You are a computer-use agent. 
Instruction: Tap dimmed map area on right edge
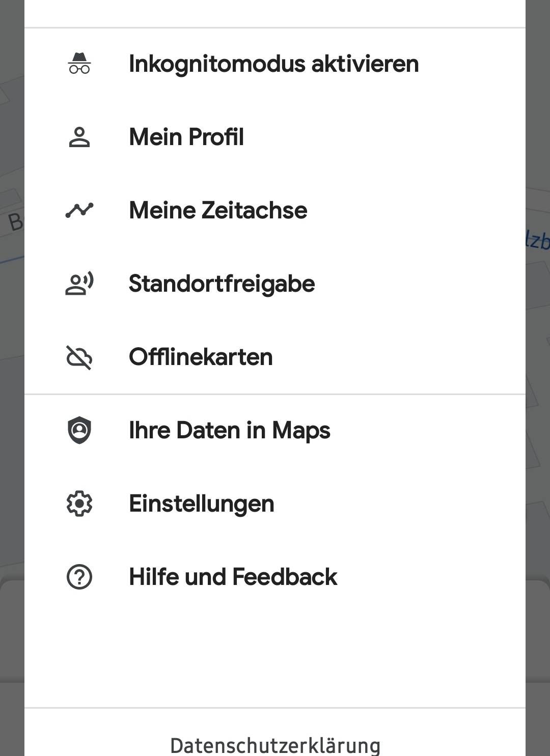(x=538, y=378)
